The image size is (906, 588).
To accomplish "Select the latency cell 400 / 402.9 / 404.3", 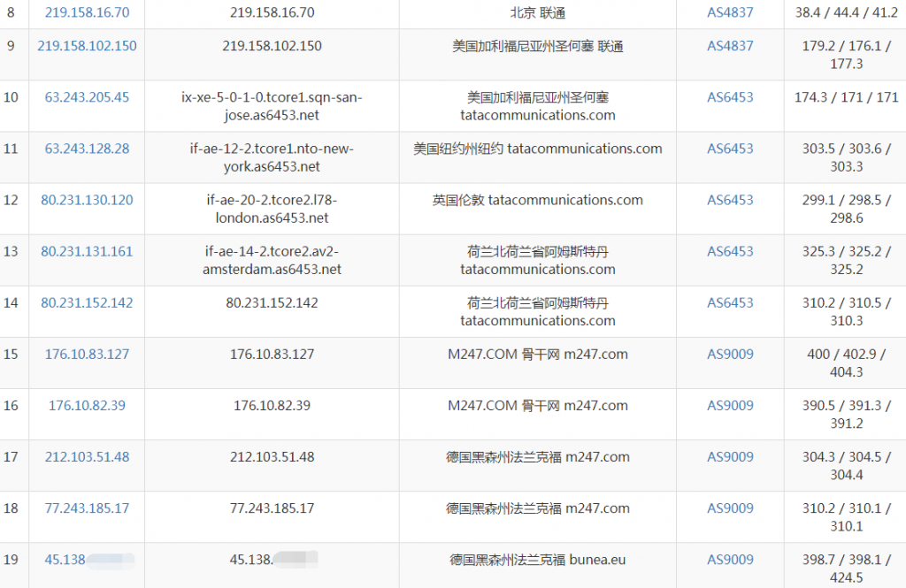I will 846,363.
